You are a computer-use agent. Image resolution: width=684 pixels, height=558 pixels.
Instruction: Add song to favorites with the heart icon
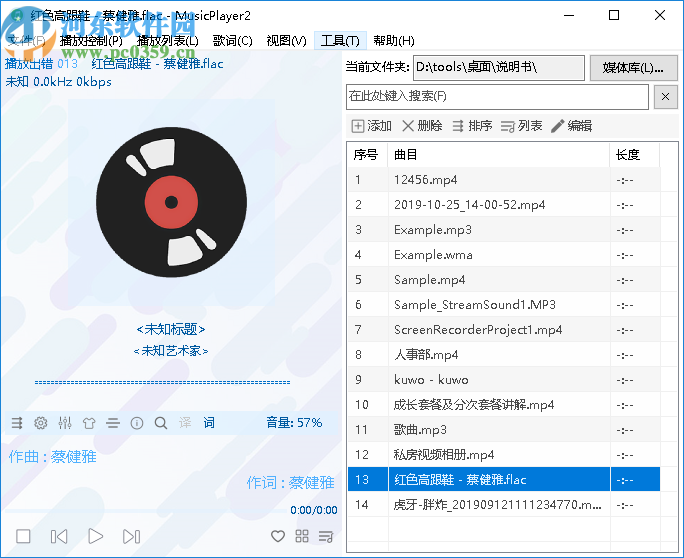pyautogui.click(x=278, y=536)
